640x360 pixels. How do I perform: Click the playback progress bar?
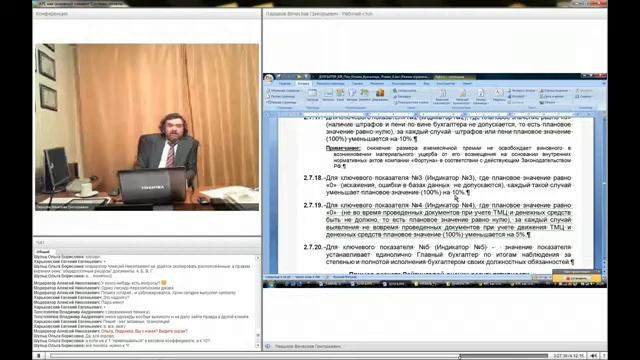point(299,356)
